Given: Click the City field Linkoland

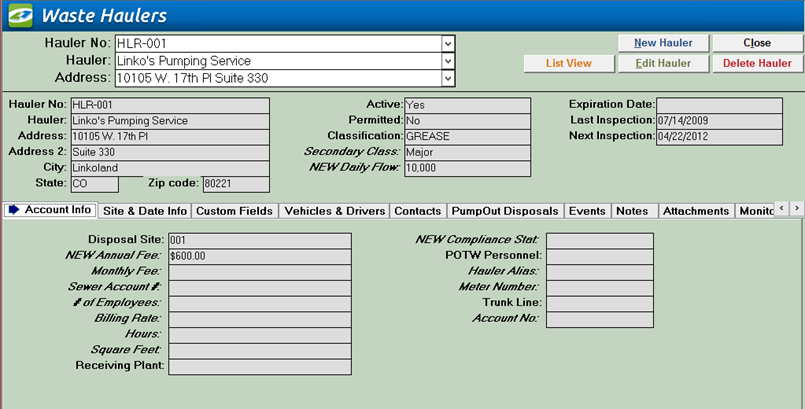Looking at the screenshot, I should click(x=170, y=168).
